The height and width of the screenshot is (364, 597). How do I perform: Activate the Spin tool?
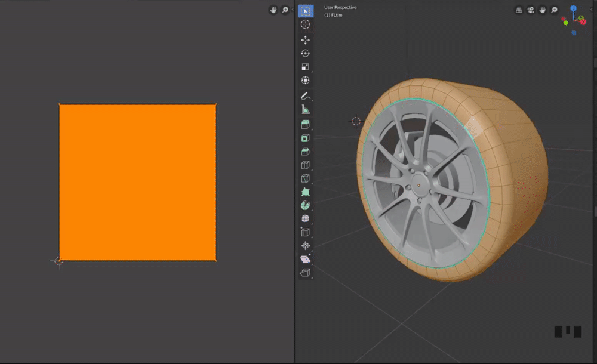[305, 205]
